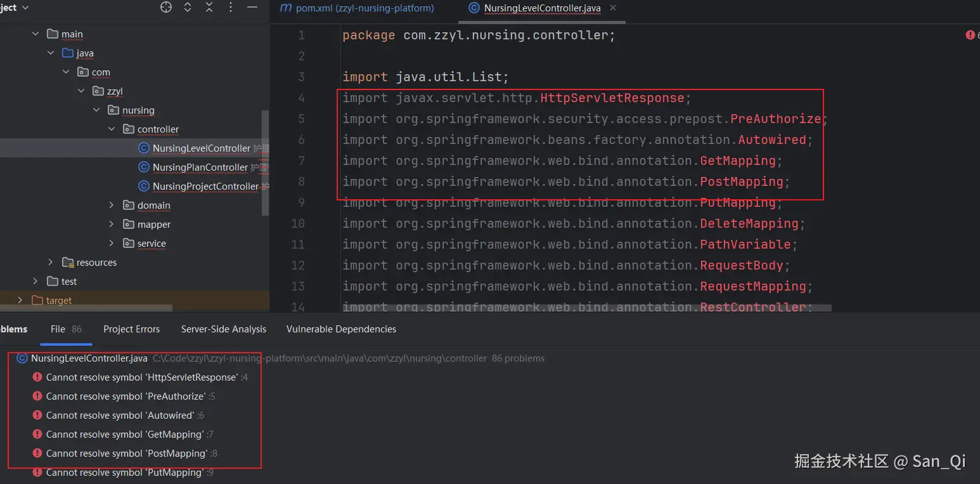Click the controller package icon
This screenshot has height=484, width=980.
pyautogui.click(x=129, y=129)
